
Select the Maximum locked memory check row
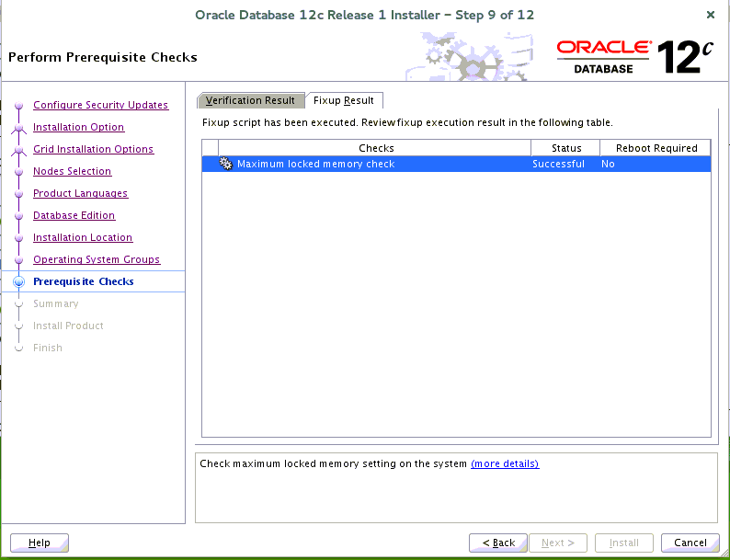pos(456,164)
